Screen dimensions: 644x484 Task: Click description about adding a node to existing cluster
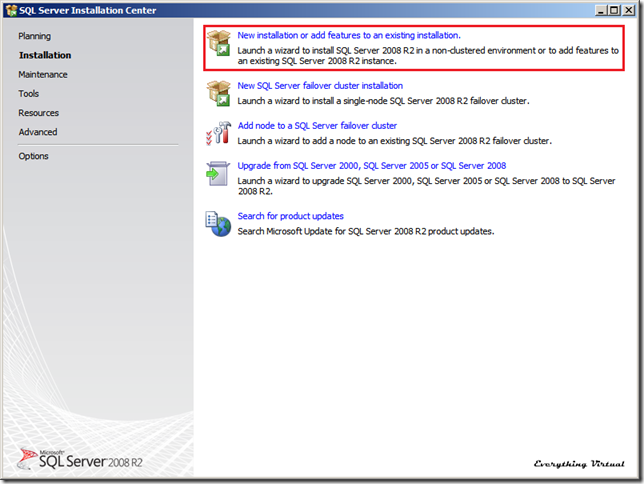[394, 141]
